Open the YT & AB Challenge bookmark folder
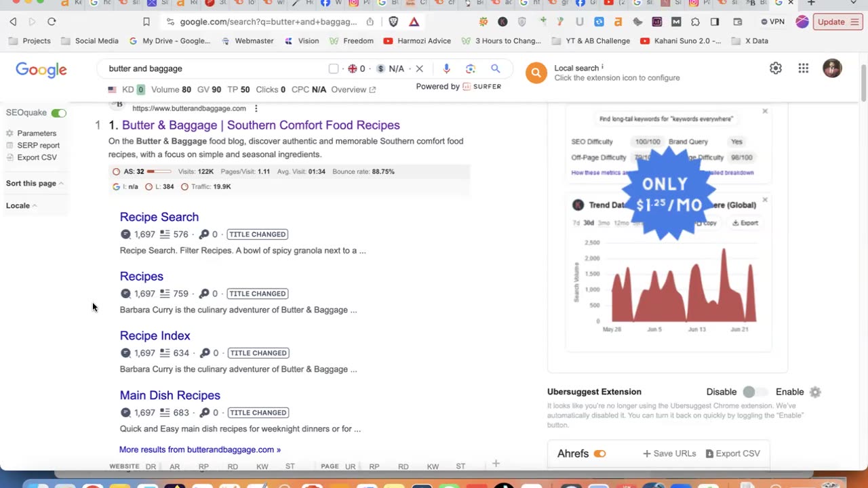868x488 pixels. (591, 41)
